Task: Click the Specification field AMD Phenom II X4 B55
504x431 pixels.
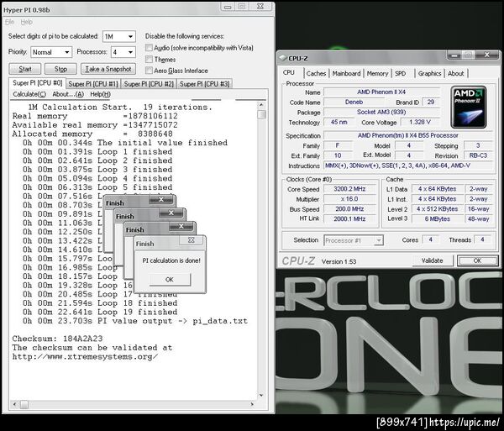Action: click(408, 135)
